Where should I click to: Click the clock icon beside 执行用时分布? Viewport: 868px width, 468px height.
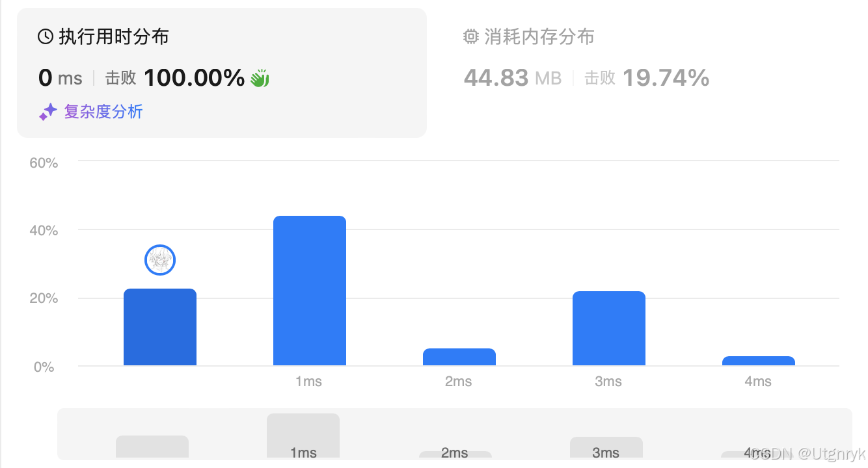(x=46, y=37)
